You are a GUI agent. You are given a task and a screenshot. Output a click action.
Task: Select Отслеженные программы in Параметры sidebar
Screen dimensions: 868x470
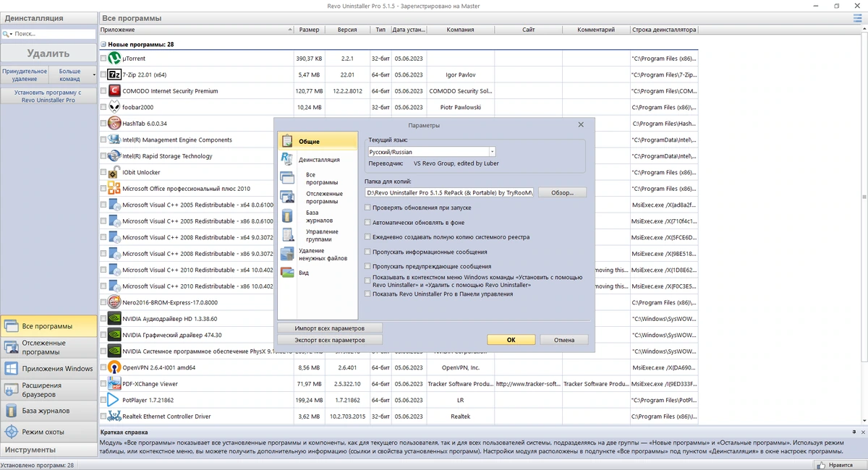pyautogui.click(x=324, y=197)
